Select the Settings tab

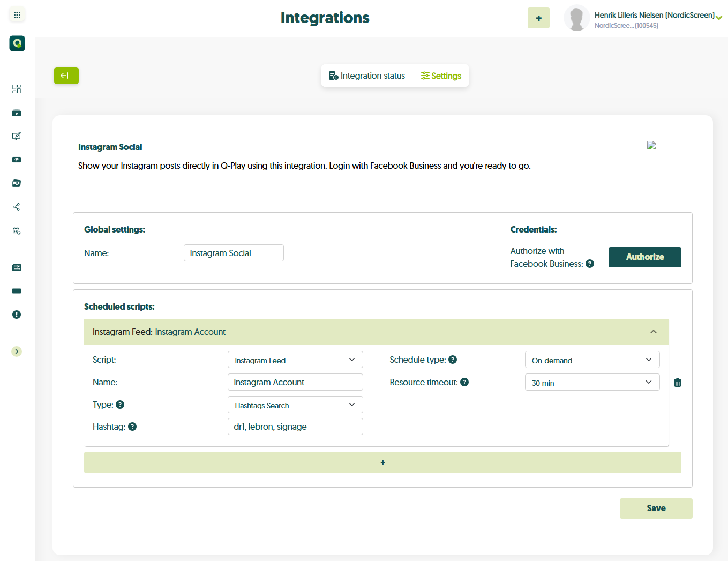tap(441, 76)
